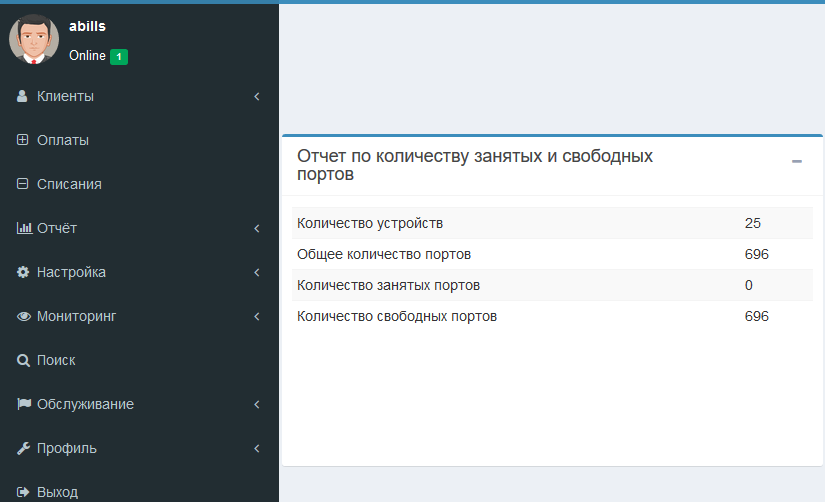The width and height of the screenshot is (825, 502).
Task: Click the Списания minus-square icon
Action: [23, 185]
